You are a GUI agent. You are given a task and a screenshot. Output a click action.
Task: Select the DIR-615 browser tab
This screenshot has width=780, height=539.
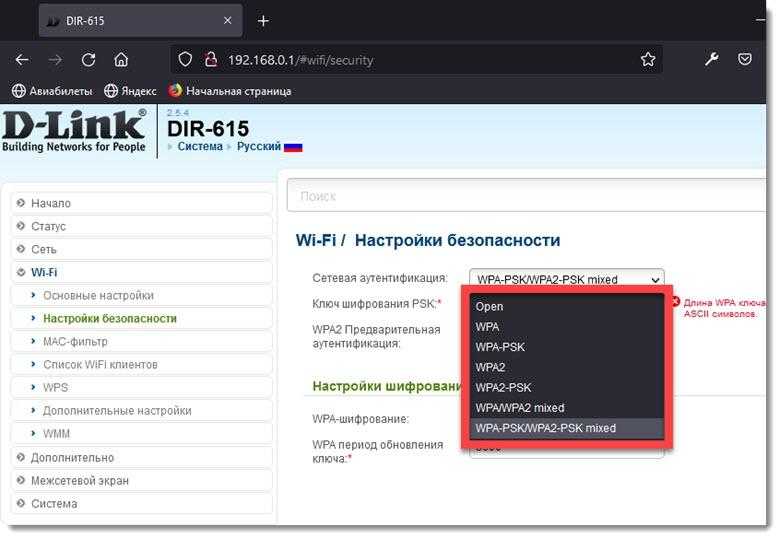(141, 21)
